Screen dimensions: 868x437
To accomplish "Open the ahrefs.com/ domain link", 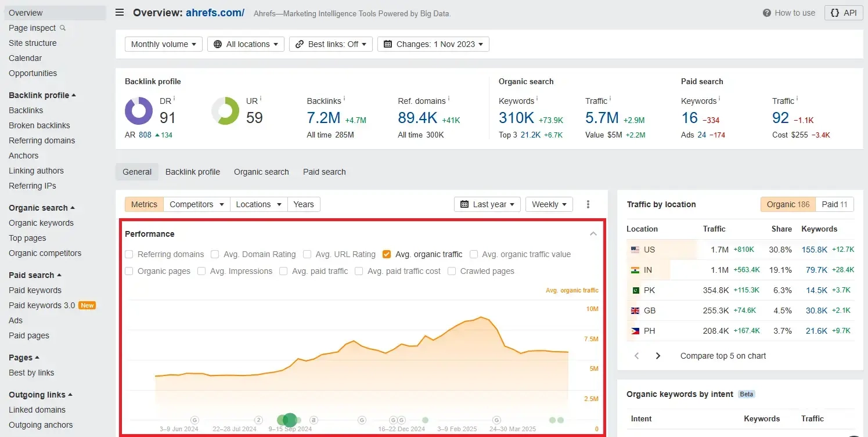I will 215,13.
